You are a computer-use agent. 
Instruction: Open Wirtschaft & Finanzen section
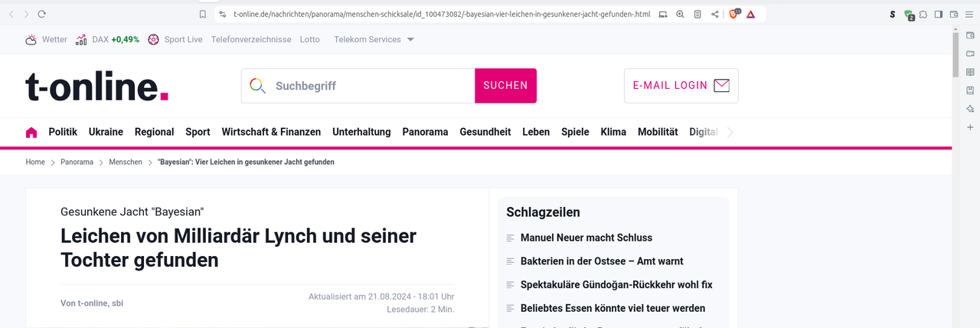coord(271,132)
